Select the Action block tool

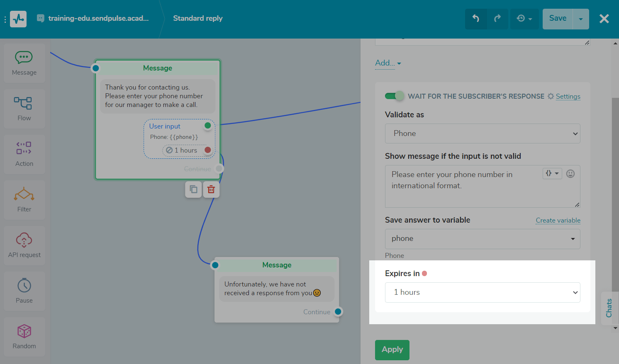coord(24,154)
